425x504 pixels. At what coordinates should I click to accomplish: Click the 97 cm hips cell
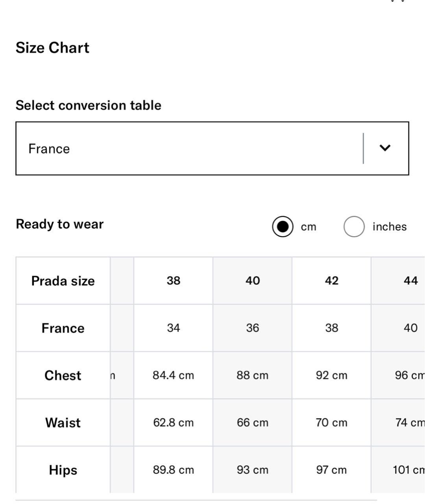[332, 470]
